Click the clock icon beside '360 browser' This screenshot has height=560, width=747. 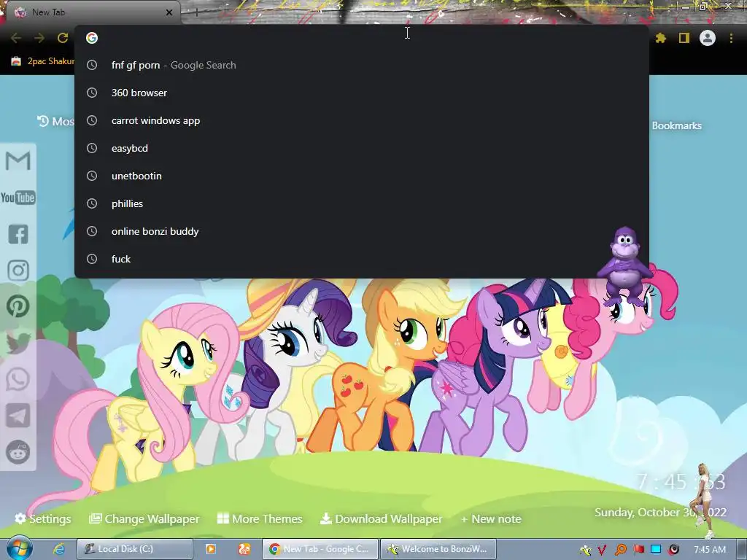click(x=92, y=93)
